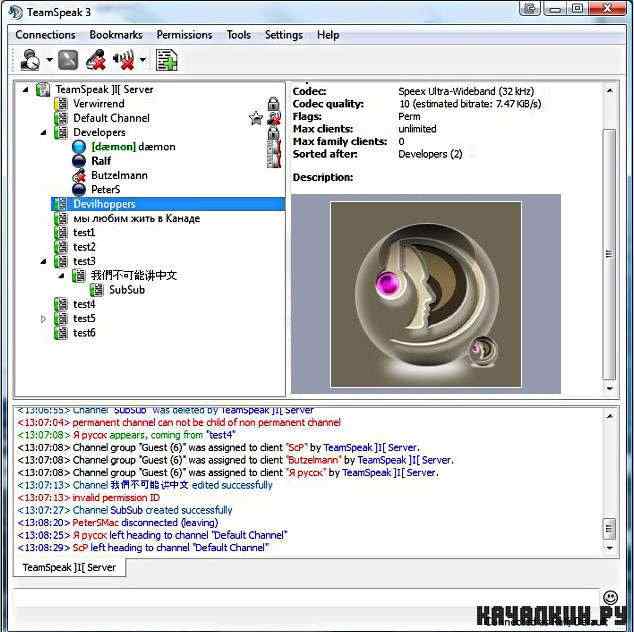The image size is (634, 632).
Task: Expand the test5 channel
Action: click(x=43, y=319)
